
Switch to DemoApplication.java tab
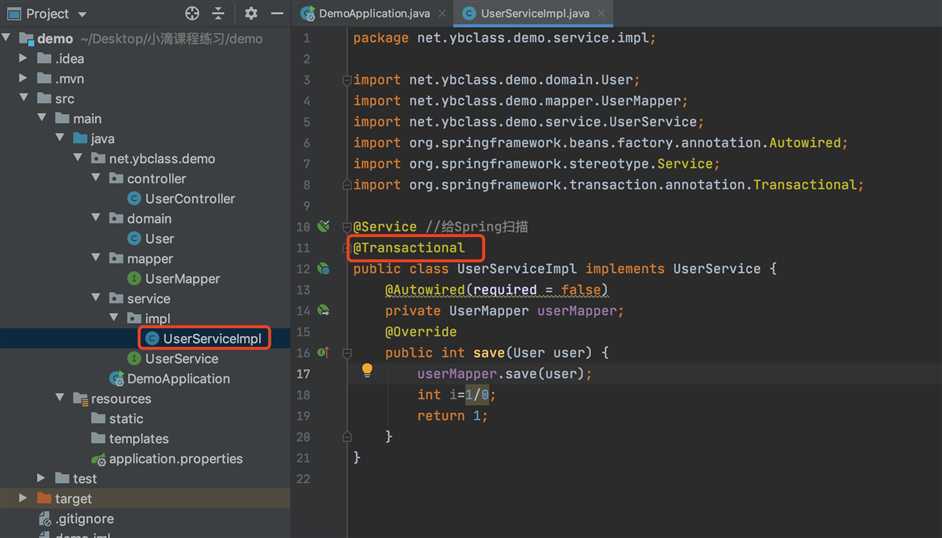click(374, 13)
